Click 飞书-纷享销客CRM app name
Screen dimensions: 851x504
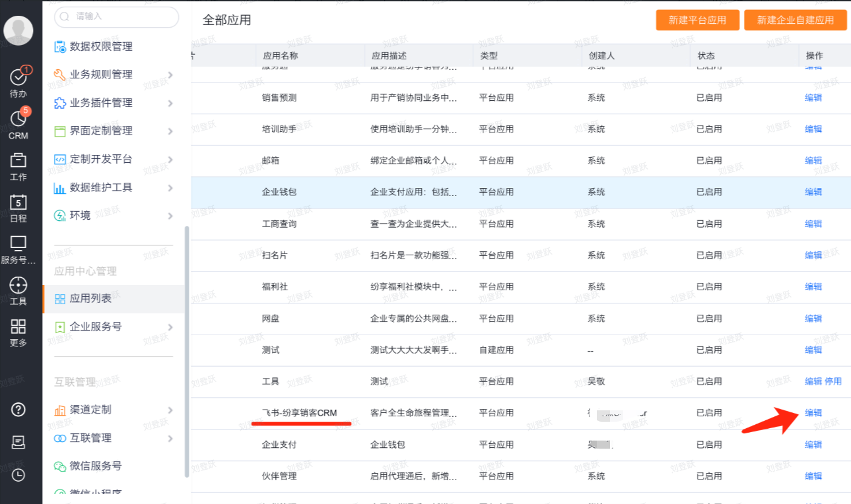pyautogui.click(x=300, y=413)
